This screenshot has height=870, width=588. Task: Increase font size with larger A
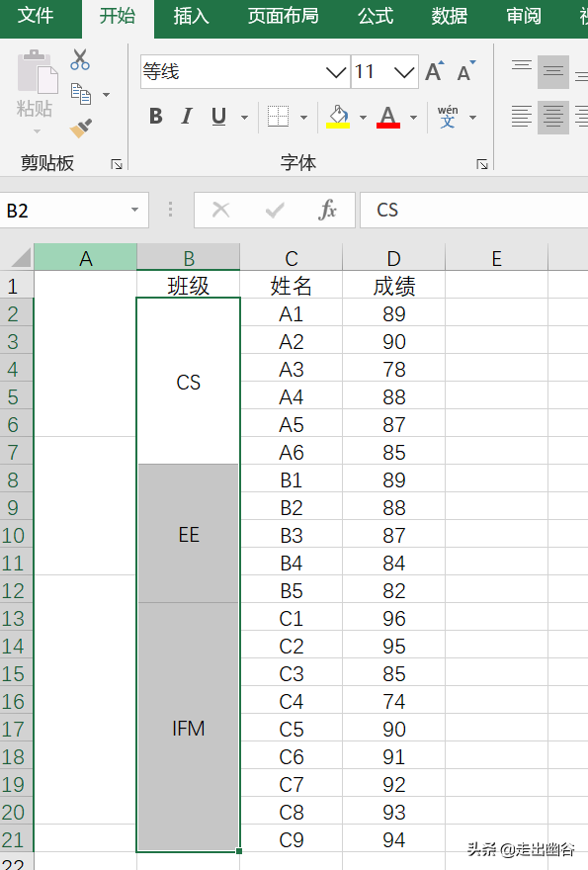pos(435,71)
